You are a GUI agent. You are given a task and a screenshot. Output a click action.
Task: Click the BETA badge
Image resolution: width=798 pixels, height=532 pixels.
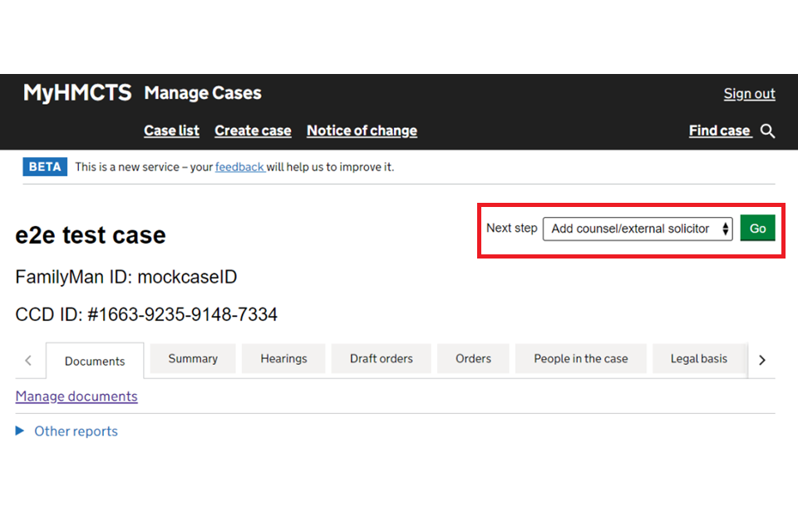coord(45,167)
